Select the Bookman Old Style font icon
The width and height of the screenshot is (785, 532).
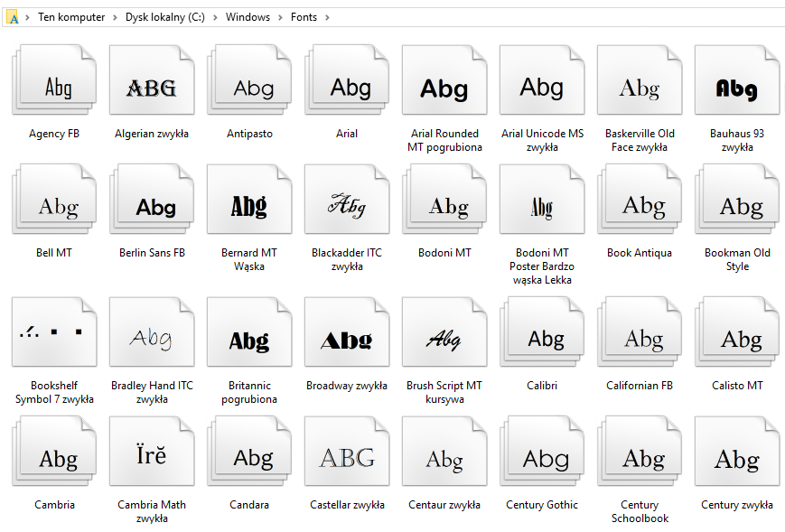point(737,200)
